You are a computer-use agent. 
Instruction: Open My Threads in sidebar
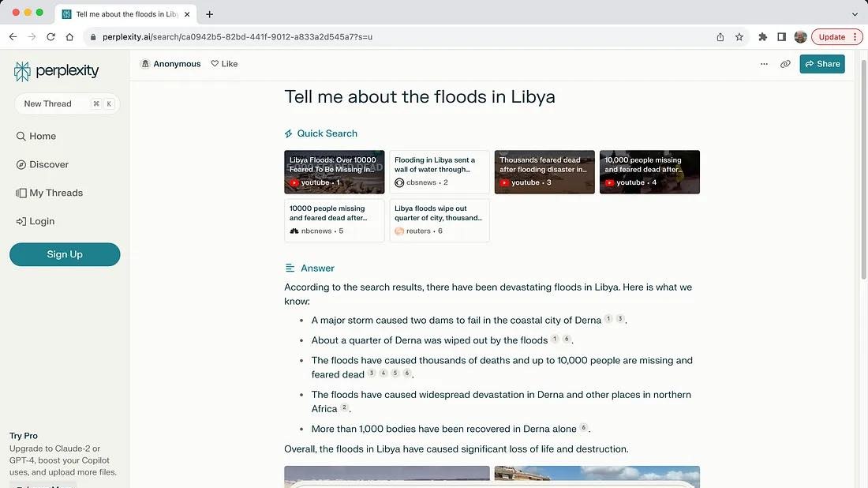click(x=49, y=193)
